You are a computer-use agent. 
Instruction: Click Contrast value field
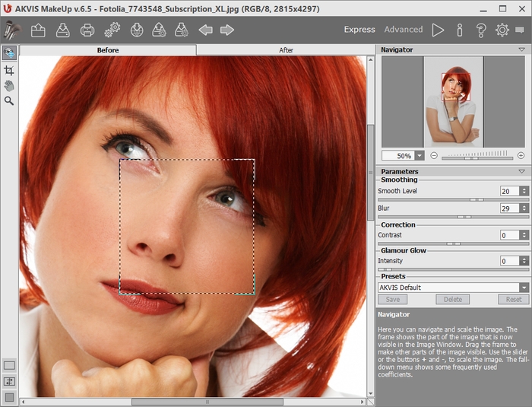tap(510, 235)
